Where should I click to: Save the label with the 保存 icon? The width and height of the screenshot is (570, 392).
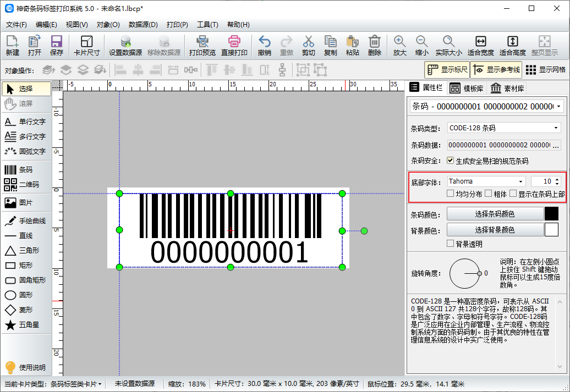pyautogui.click(x=57, y=46)
